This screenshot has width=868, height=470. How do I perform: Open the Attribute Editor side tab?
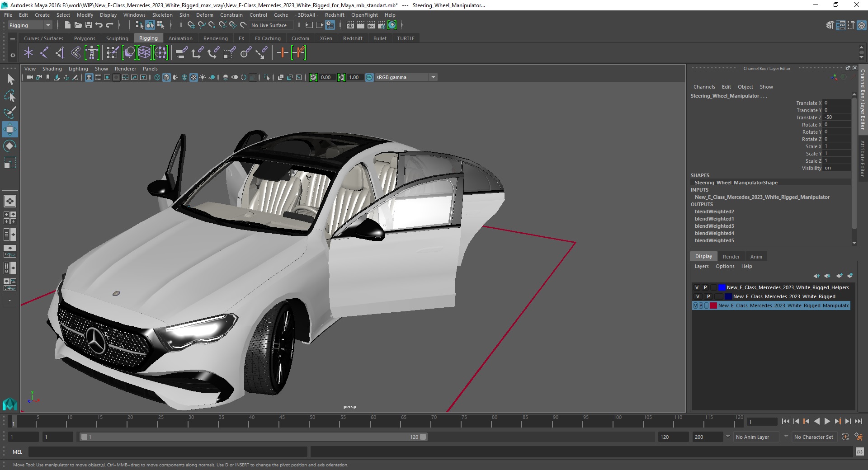(x=863, y=158)
